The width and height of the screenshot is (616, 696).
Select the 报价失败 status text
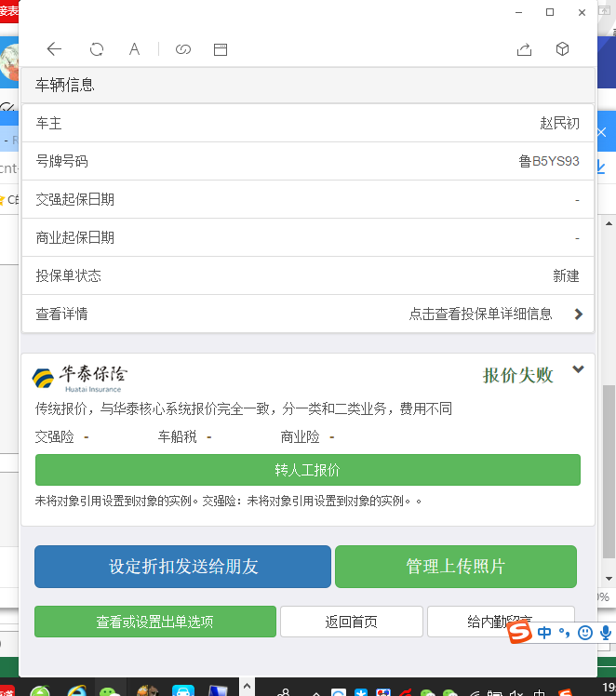click(x=518, y=376)
